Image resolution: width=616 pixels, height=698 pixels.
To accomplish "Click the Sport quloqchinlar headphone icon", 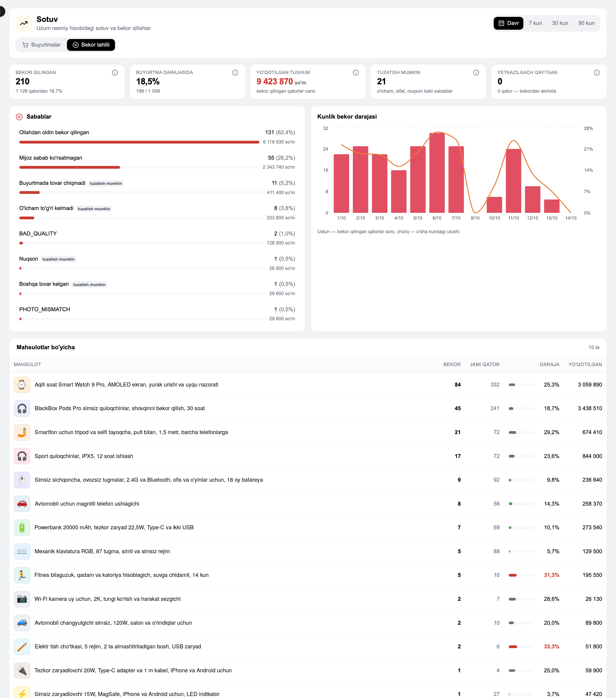I will [22, 456].
